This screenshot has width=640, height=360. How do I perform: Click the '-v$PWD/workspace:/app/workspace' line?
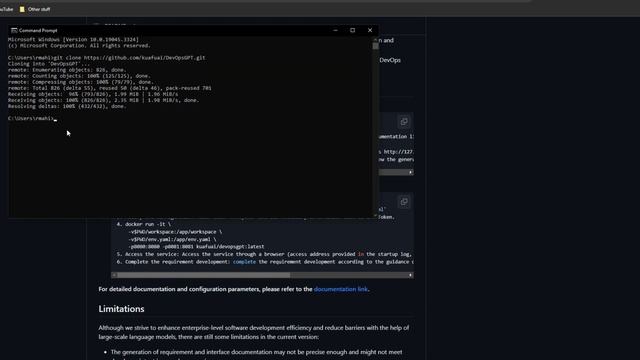(175, 232)
